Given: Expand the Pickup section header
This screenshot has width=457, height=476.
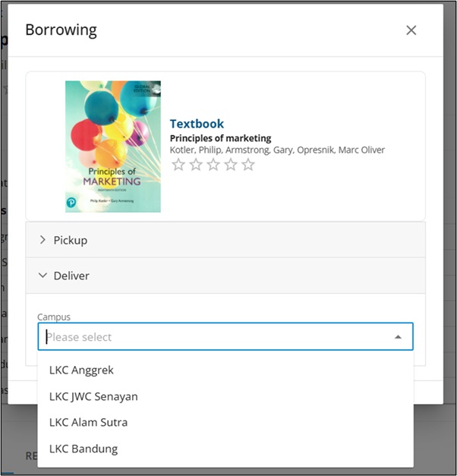Looking at the screenshot, I should [x=225, y=240].
